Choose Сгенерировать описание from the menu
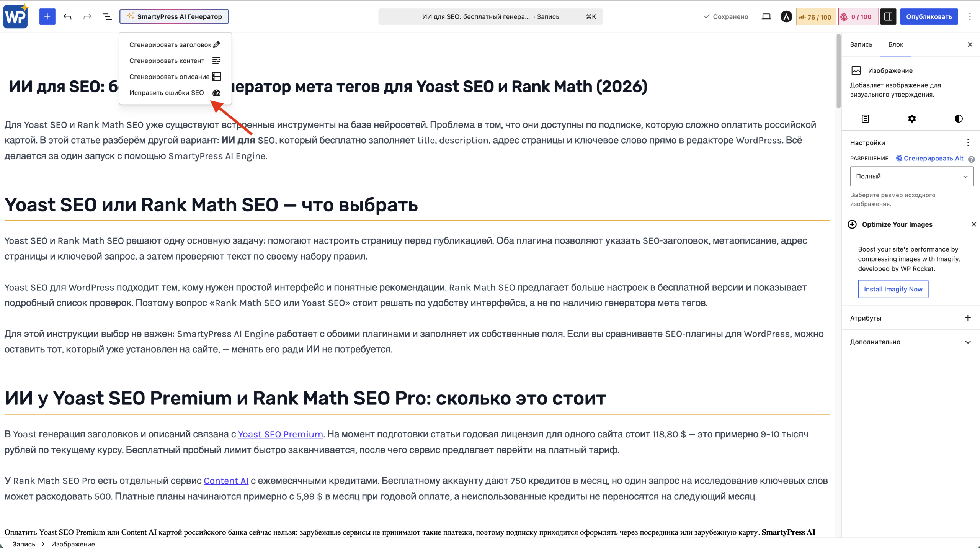 (175, 77)
